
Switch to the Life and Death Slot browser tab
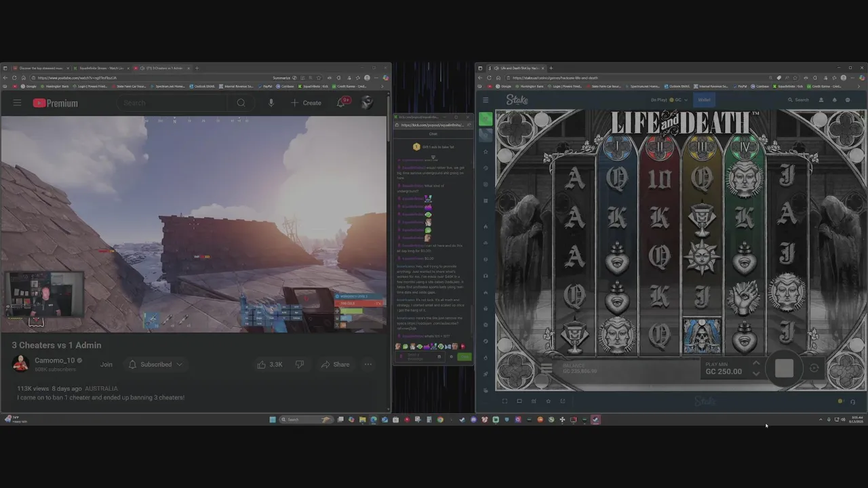[515, 68]
